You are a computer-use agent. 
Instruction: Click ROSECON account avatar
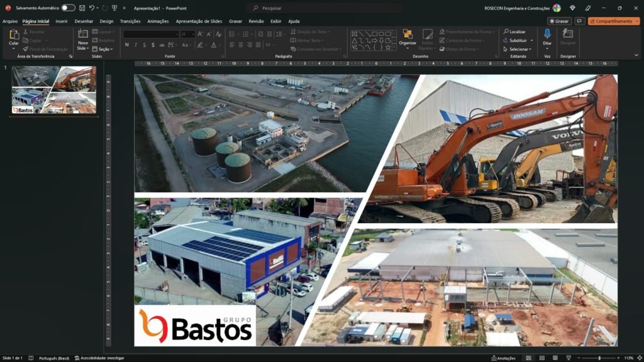(x=557, y=8)
